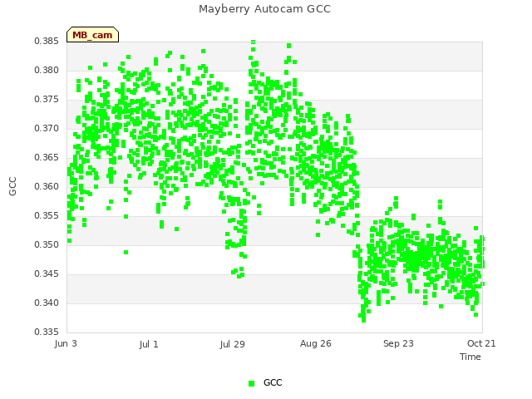The image size is (532, 399).
Task: Click the 0.375 y-axis value
Action: tap(47, 100)
